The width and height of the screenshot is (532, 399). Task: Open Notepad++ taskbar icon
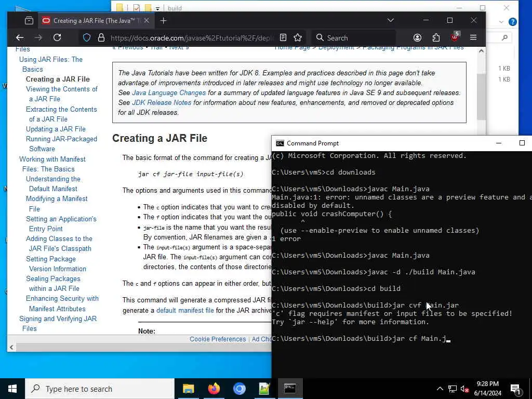click(x=264, y=389)
